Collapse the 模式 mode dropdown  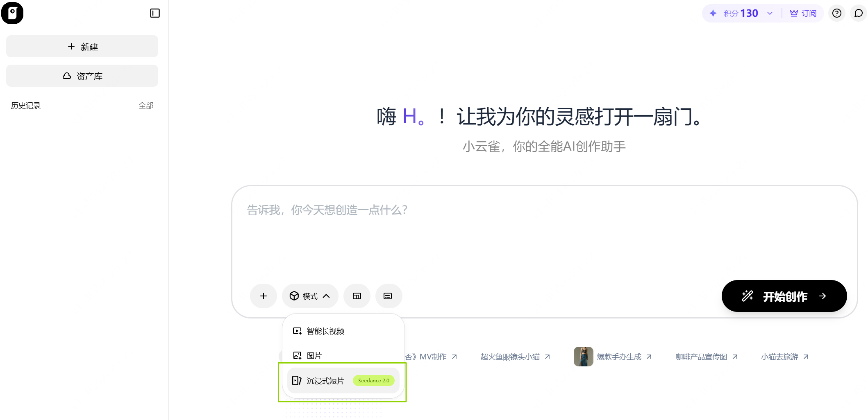click(x=310, y=296)
